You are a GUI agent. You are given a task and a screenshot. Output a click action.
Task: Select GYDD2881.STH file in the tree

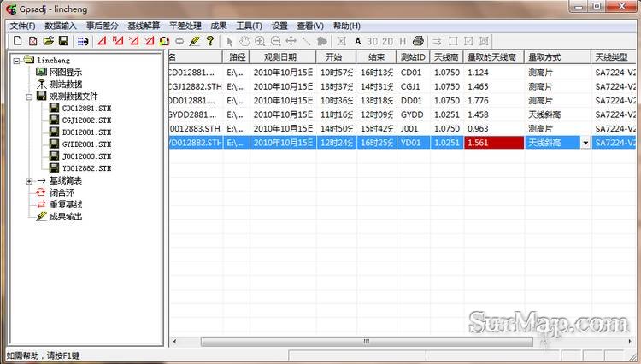point(86,144)
